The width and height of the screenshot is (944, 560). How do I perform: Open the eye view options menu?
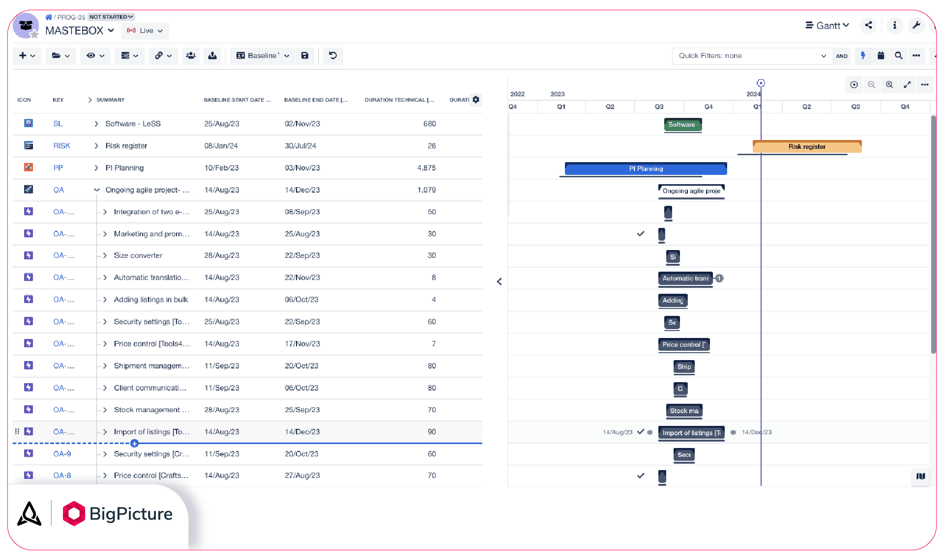tap(95, 56)
